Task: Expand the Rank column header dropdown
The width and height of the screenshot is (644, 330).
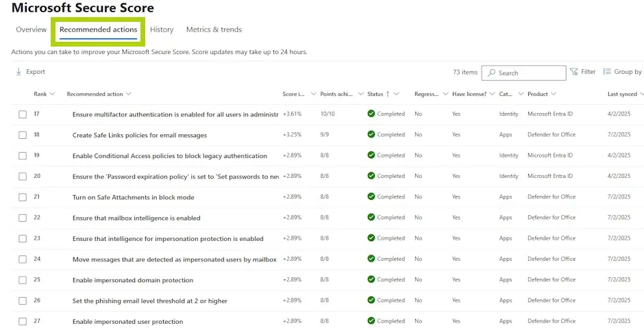Action: [52, 94]
